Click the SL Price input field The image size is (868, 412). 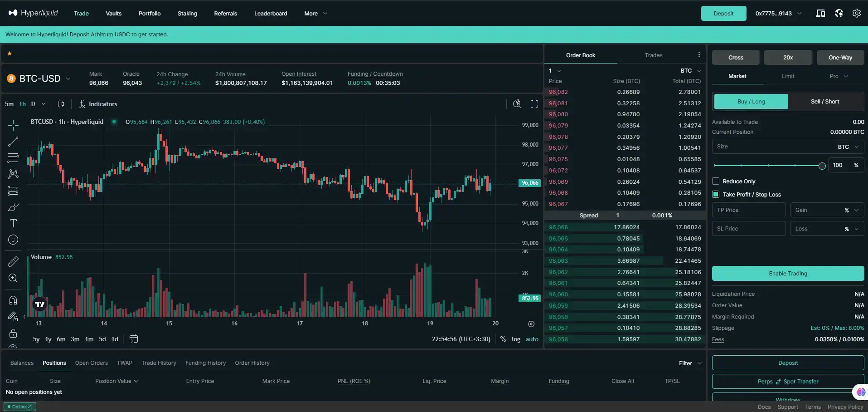tap(749, 229)
